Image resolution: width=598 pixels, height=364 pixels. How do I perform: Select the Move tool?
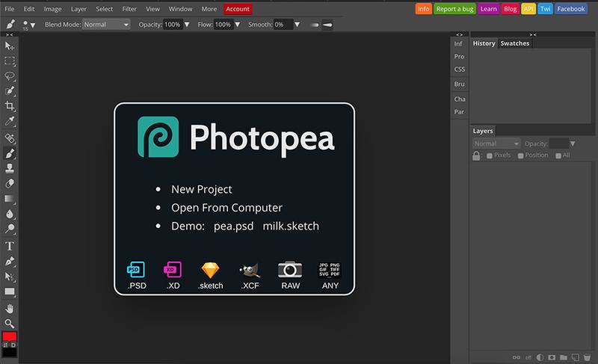pos(10,46)
